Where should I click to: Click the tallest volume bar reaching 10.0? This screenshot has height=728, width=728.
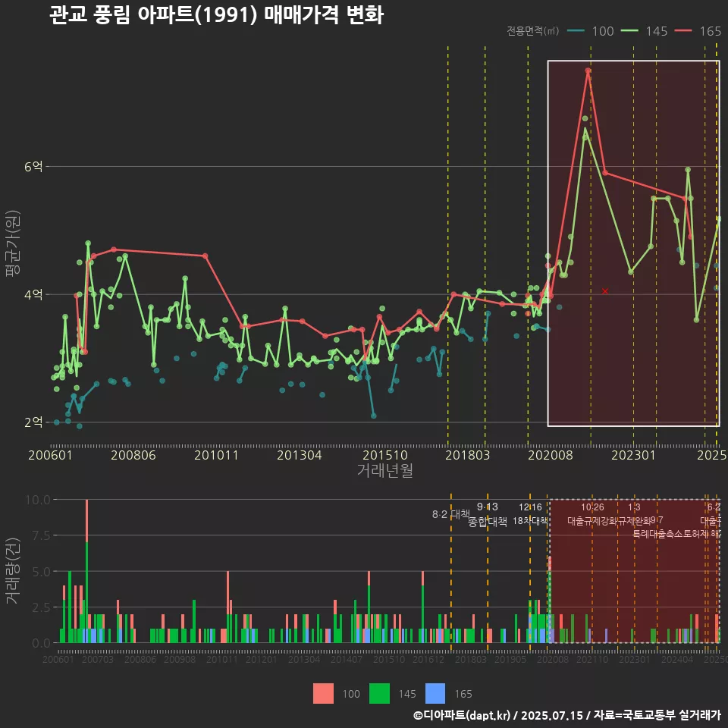click(86, 571)
